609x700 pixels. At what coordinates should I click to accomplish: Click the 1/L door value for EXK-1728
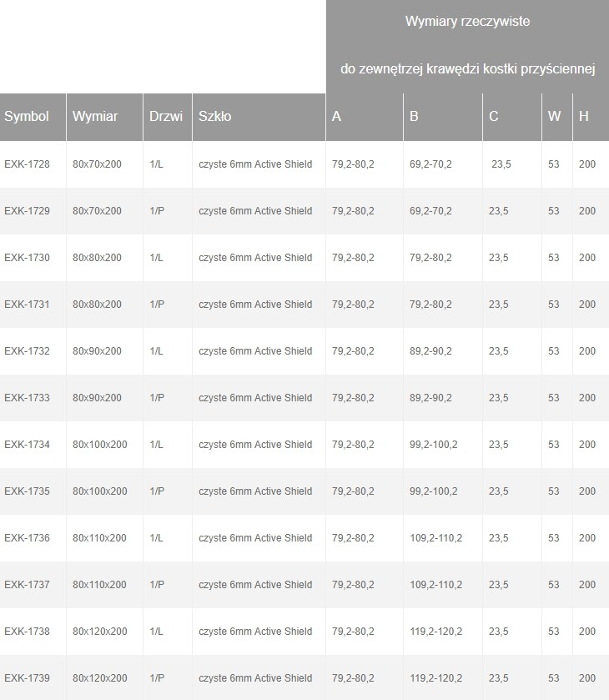pyautogui.click(x=157, y=164)
